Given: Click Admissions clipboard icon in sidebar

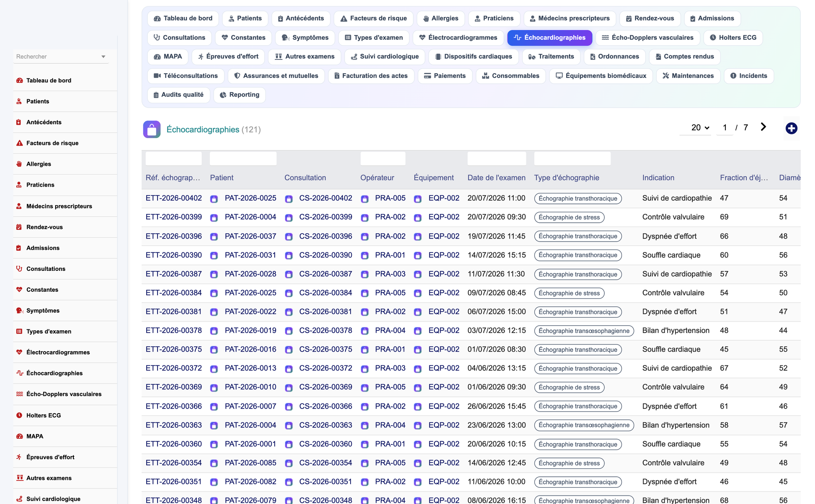Looking at the screenshot, I should coord(19,248).
